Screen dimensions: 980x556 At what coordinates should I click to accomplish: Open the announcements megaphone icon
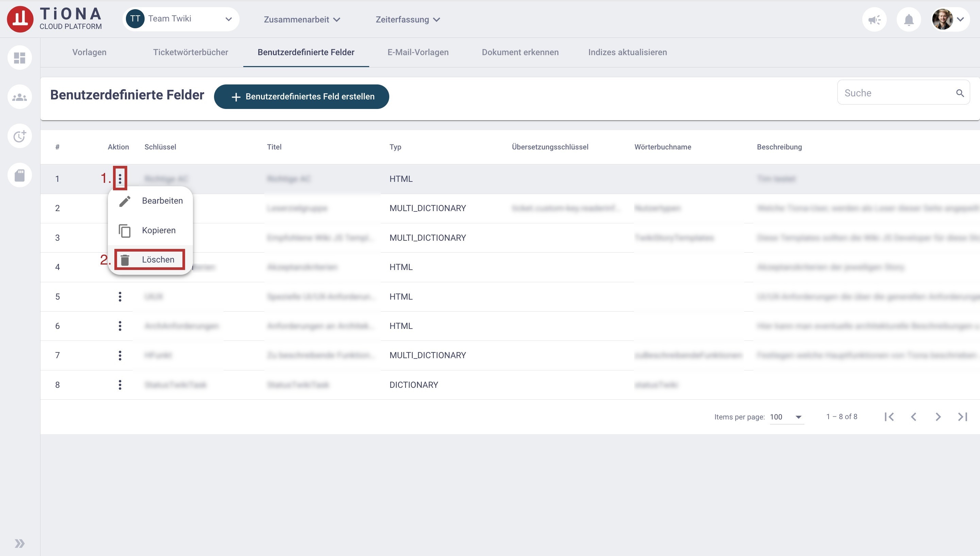(874, 19)
